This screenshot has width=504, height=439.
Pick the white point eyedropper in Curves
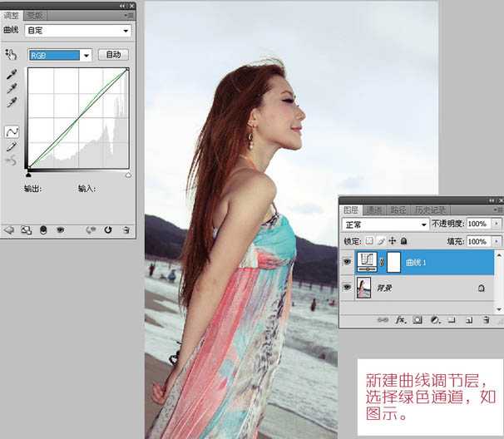pyautogui.click(x=12, y=102)
